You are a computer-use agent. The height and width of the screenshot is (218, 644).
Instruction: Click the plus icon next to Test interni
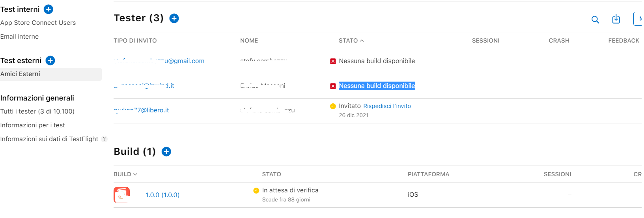click(x=49, y=9)
